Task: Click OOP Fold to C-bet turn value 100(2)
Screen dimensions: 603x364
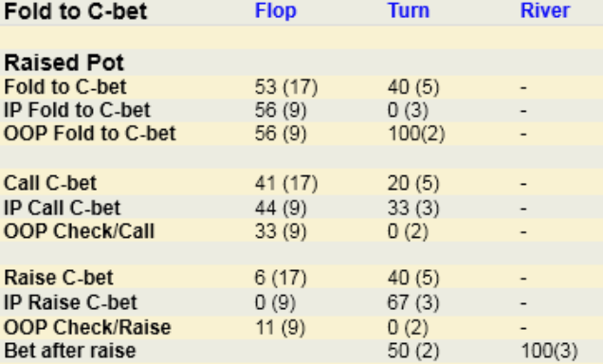Action: click(416, 135)
